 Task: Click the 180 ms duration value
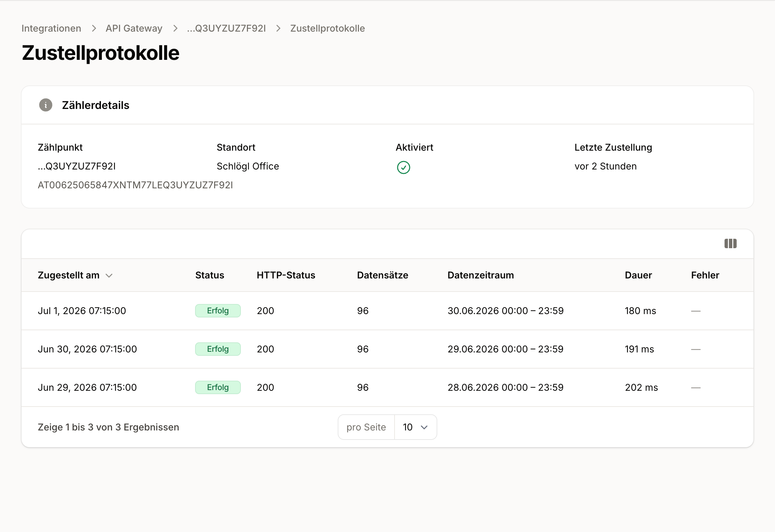click(640, 311)
